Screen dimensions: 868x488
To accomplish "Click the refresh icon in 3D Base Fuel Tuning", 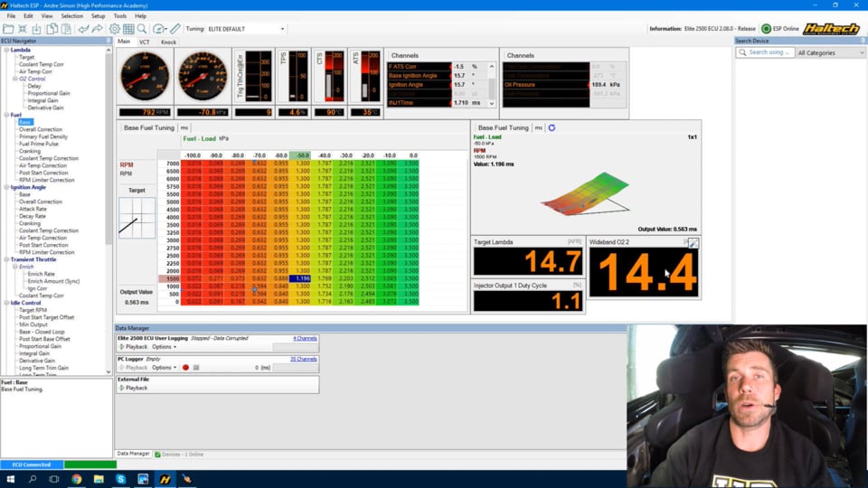I will [552, 127].
